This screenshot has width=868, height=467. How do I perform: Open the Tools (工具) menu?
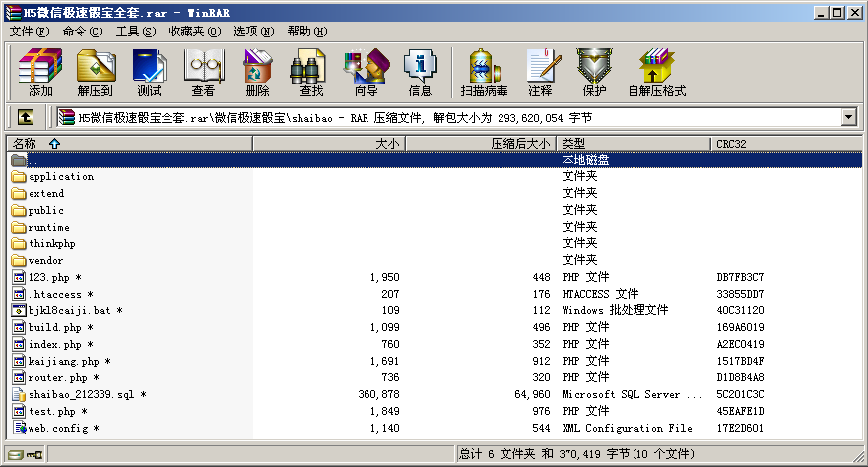(x=135, y=32)
